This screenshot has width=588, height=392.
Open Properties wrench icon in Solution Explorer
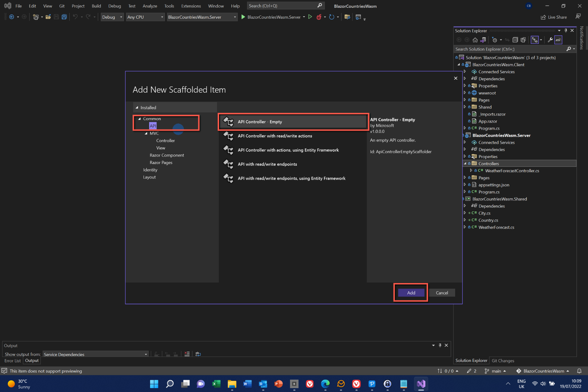coord(550,40)
